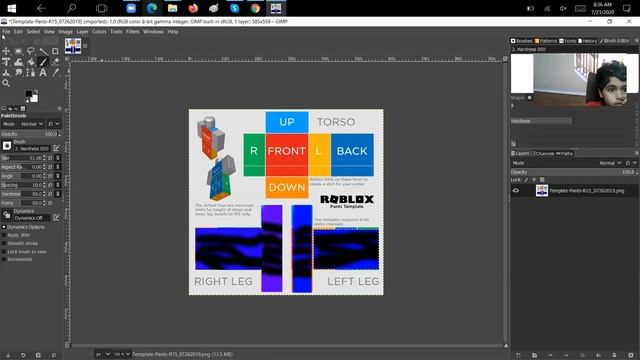Select the Clone stamp tool
Screen dimensions: 640x360
tap(6, 73)
